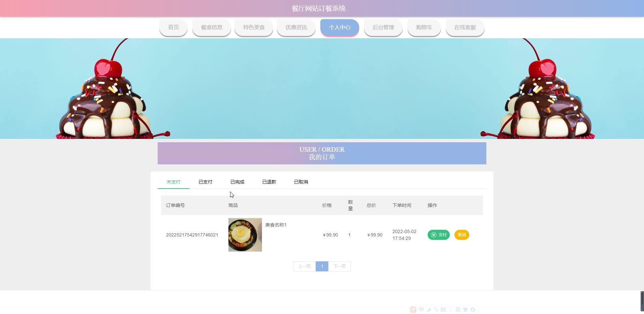Switch to the 已退款 tab

coord(269,182)
